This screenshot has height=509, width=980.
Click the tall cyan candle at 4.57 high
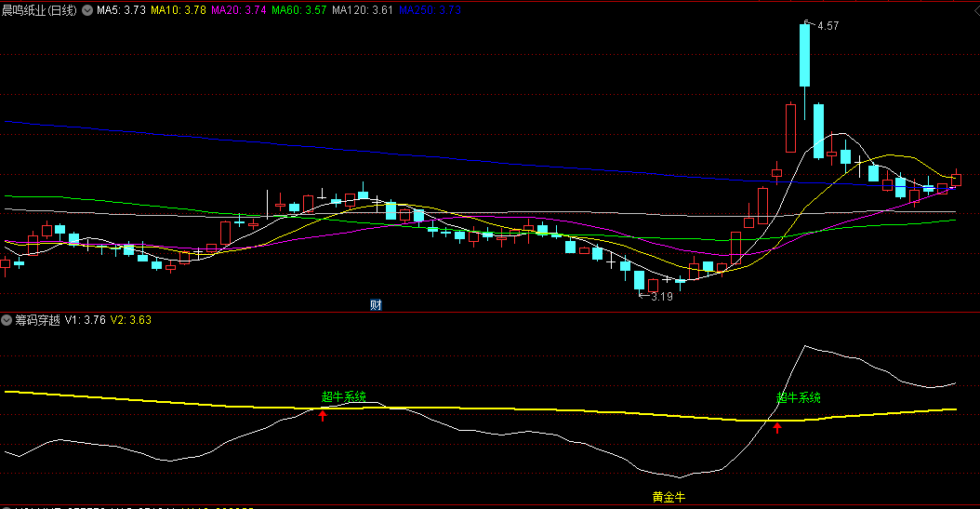[804, 55]
